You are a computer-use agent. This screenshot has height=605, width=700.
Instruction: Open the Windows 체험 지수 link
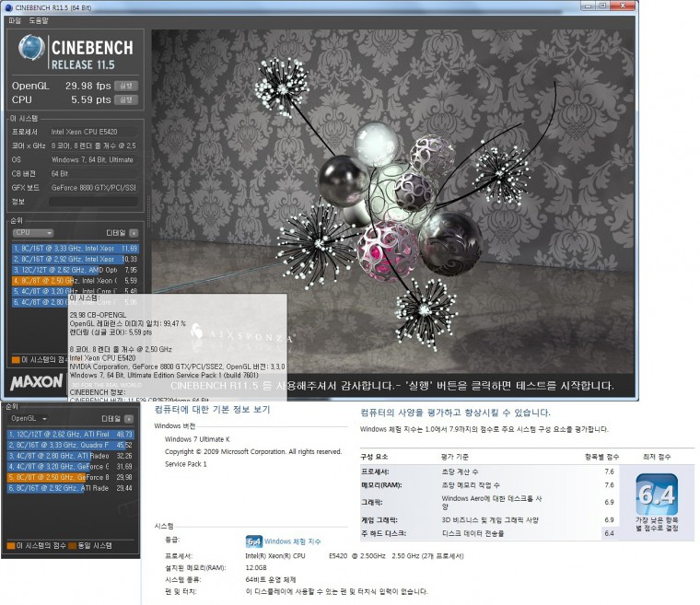(292, 541)
